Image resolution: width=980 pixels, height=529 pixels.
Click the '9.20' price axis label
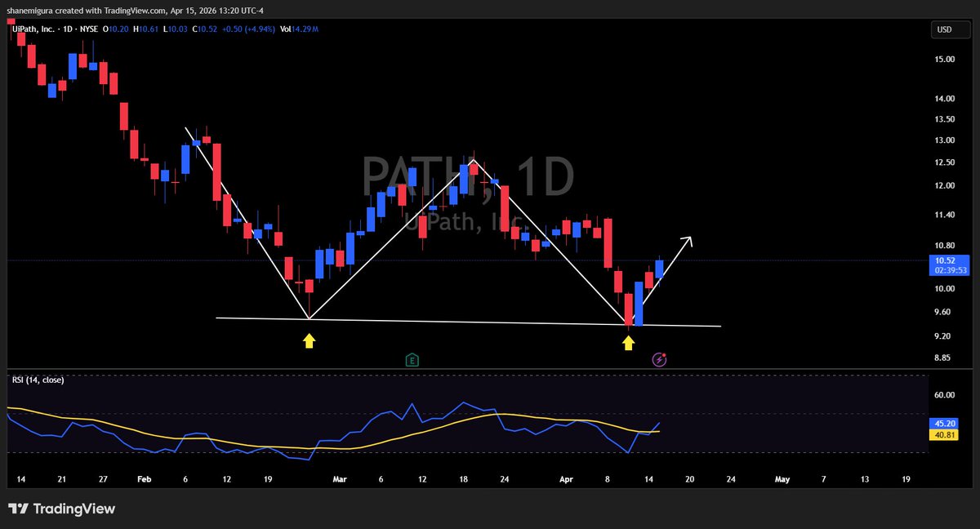tap(942, 336)
